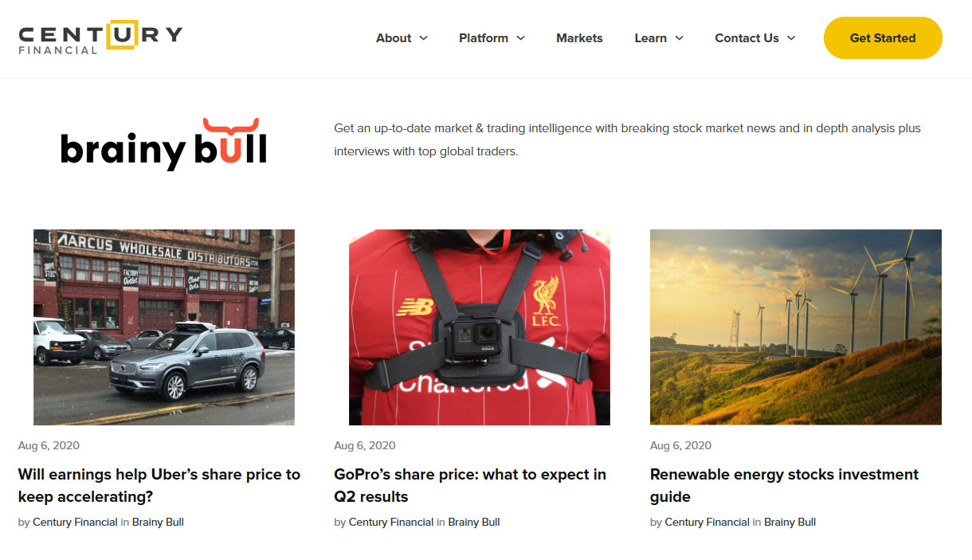Click the Get Started button
972x560 pixels.
tap(883, 38)
